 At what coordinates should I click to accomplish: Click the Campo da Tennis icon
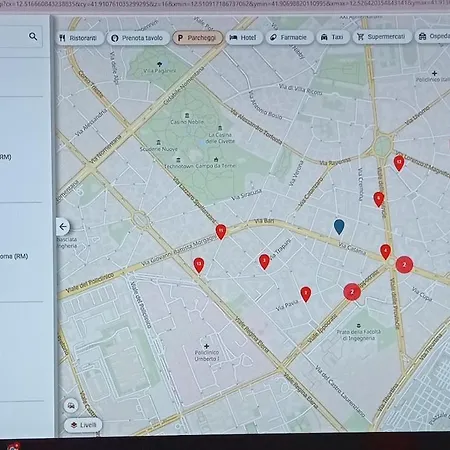pyautogui.click(x=216, y=159)
